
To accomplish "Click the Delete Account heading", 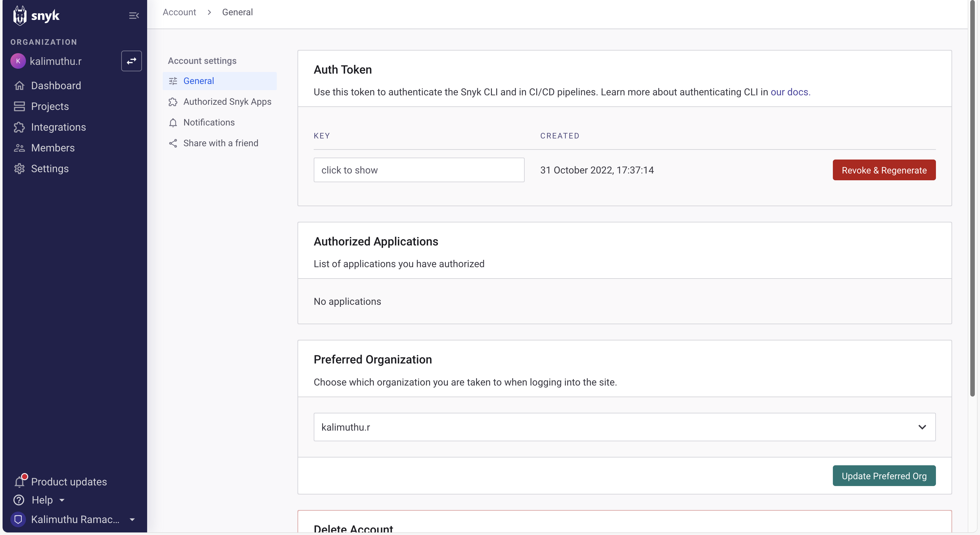I will (x=354, y=529).
